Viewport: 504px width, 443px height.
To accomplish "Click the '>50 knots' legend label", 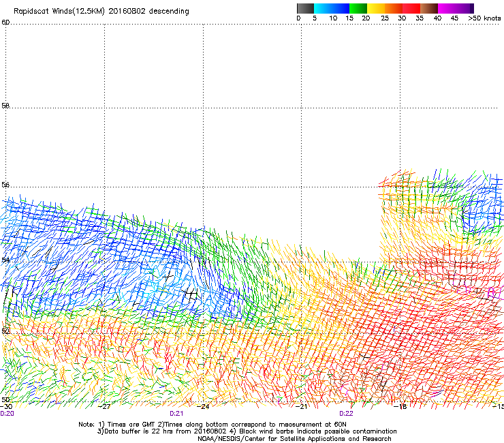I will [x=484, y=18].
